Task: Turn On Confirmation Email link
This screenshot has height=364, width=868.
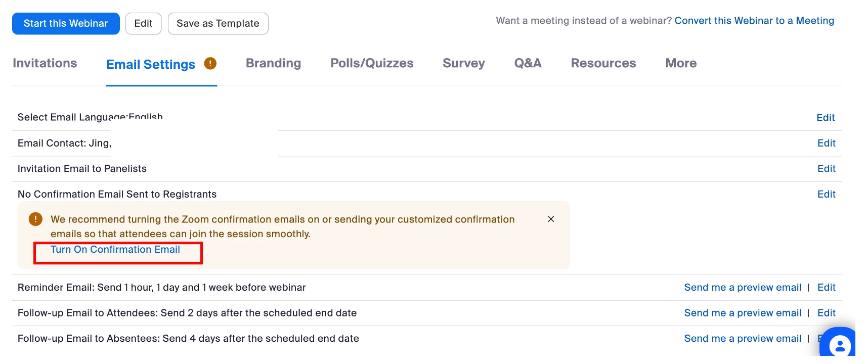Action: (x=115, y=250)
